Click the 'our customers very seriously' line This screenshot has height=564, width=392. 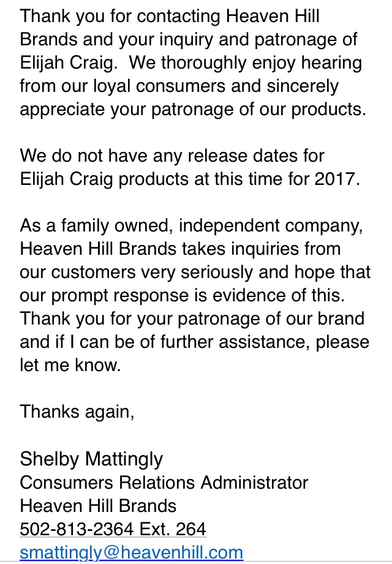(195, 273)
